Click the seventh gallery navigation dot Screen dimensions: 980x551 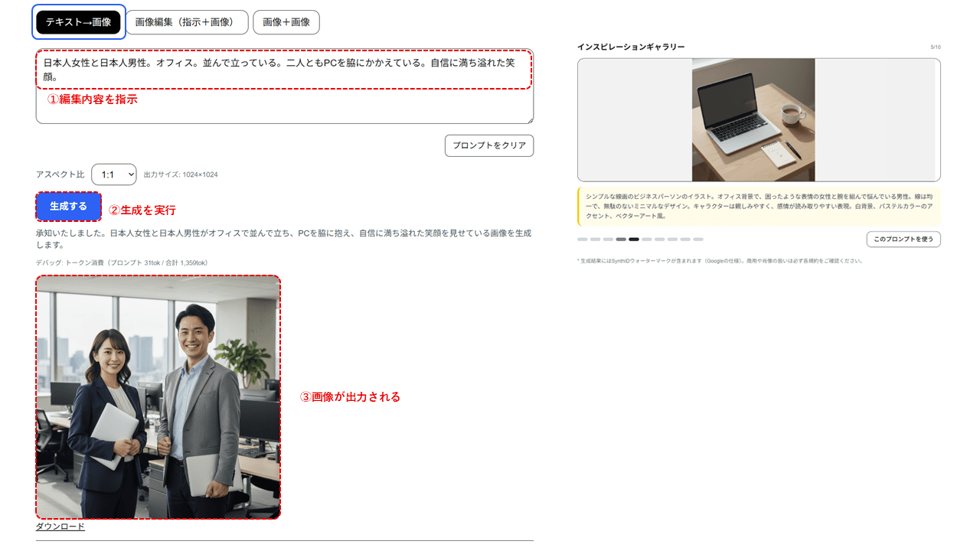pyautogui.click(x=659, y=239)
